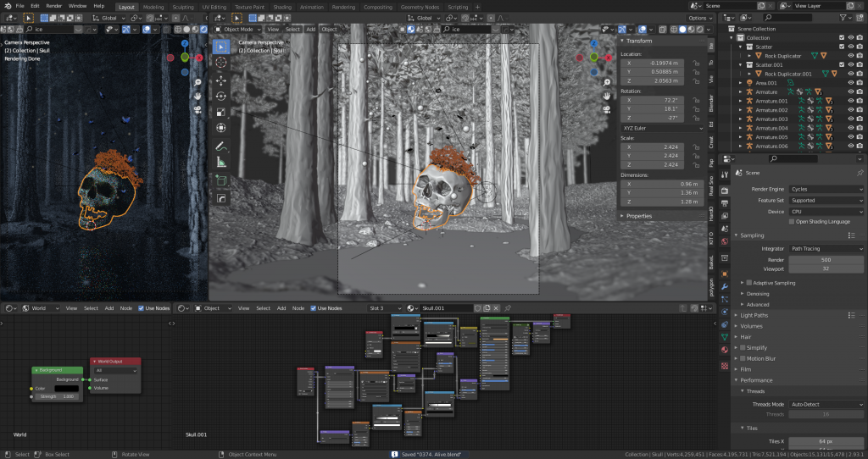Open Object Data properties green triangle tab
The width and height of the screenshot is (868, 459).
tap(725, 337)
